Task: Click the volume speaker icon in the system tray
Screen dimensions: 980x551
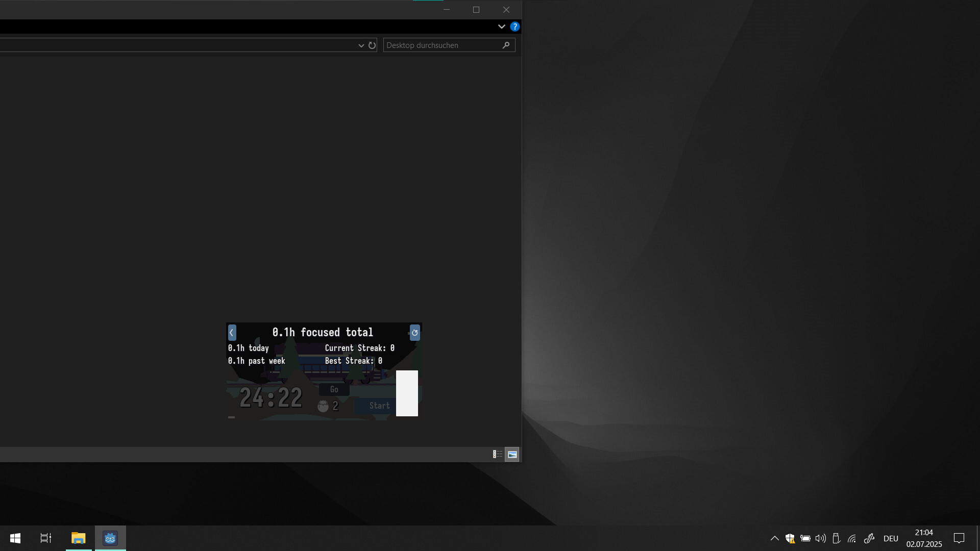Action: point(820,538)
